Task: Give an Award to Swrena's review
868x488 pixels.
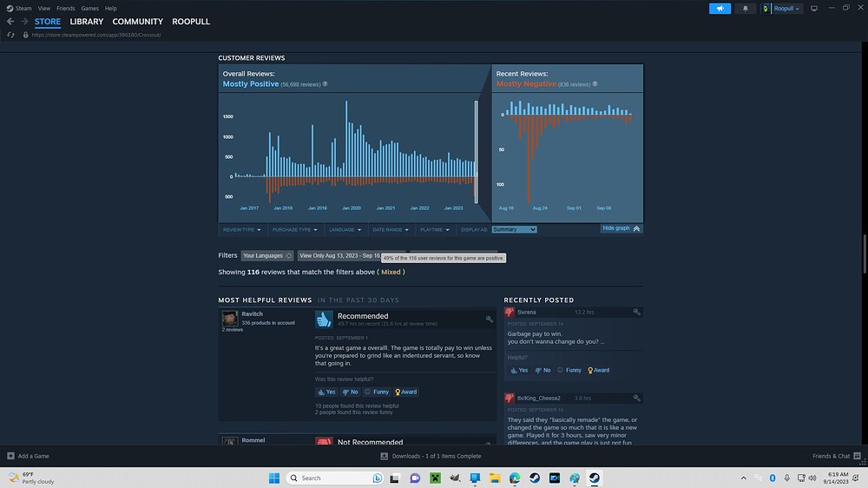Action: [x=598, y=370]
